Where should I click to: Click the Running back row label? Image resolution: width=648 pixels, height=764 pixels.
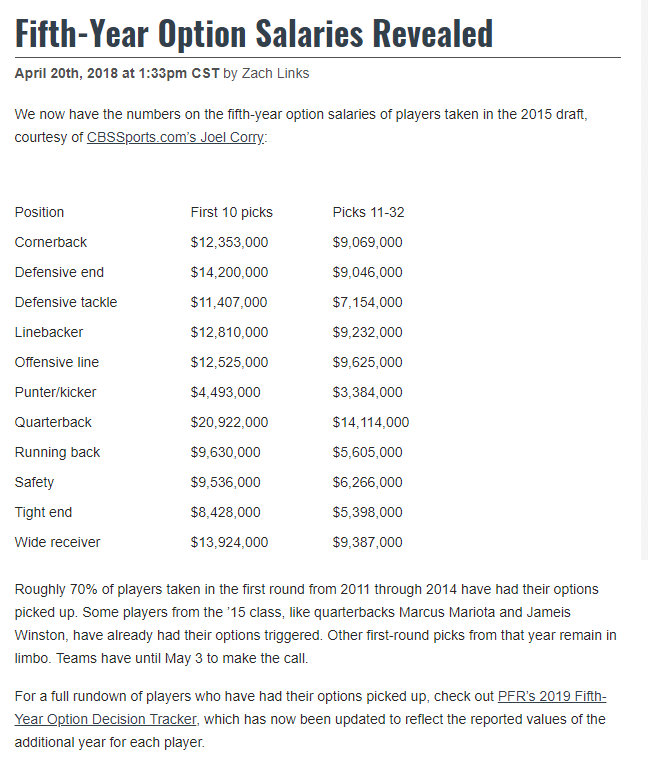[57, 452]
